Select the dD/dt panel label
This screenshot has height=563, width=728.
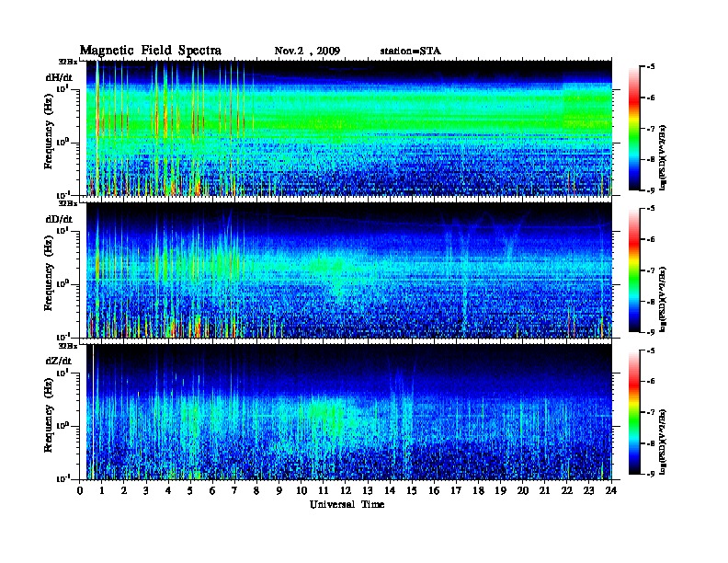[x=59, y=219]
